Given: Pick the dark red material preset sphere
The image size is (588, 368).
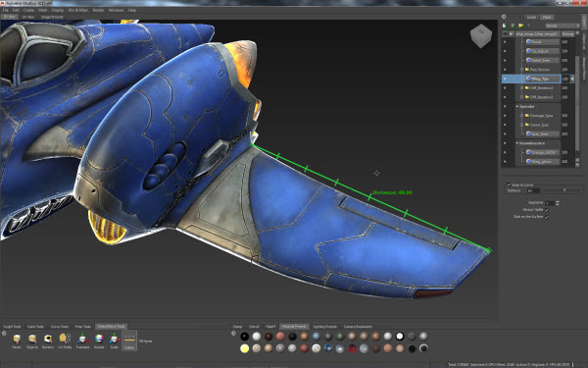Looking at the screenshot, I should [352, 348].
